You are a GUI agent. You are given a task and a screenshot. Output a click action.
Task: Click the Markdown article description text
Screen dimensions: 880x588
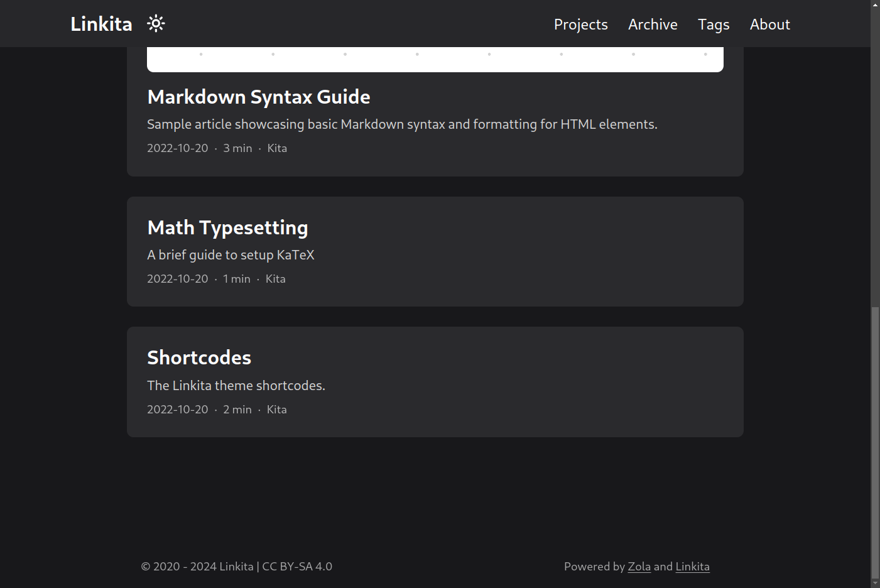click(x=402, y=124)
